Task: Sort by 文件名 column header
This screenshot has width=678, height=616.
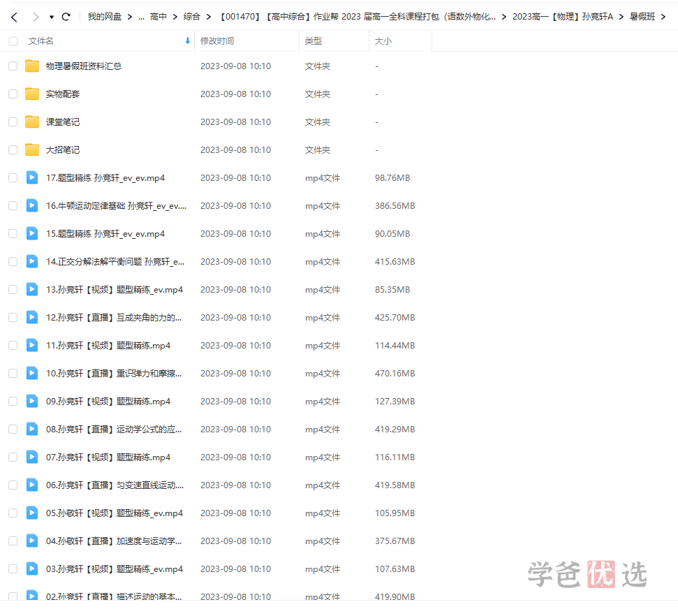Action: click(41, 41)
